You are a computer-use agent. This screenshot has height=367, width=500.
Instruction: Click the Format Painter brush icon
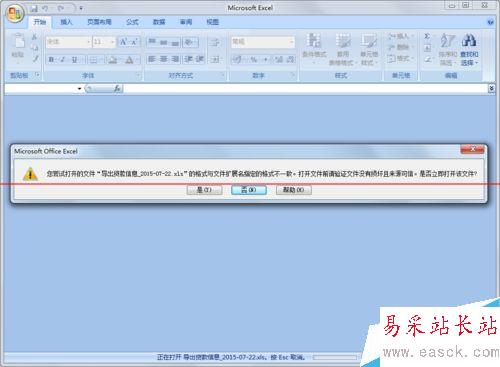click(x=35, y=59)
